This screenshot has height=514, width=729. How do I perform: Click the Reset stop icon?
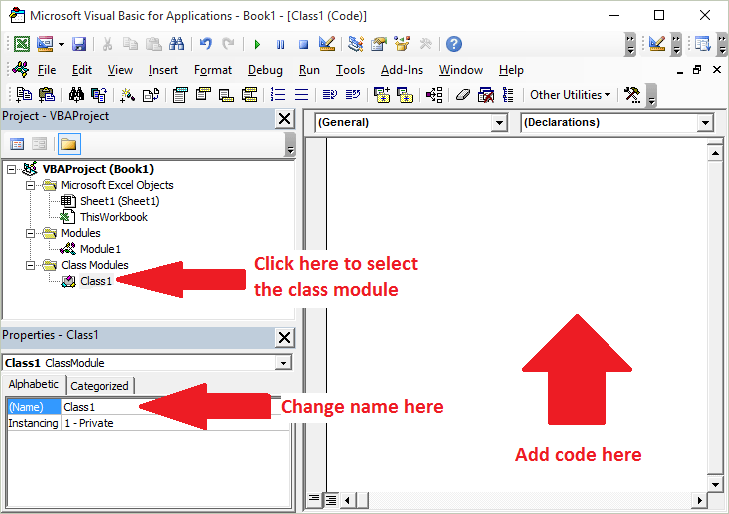pyautogui.click(x=304, y=44)
